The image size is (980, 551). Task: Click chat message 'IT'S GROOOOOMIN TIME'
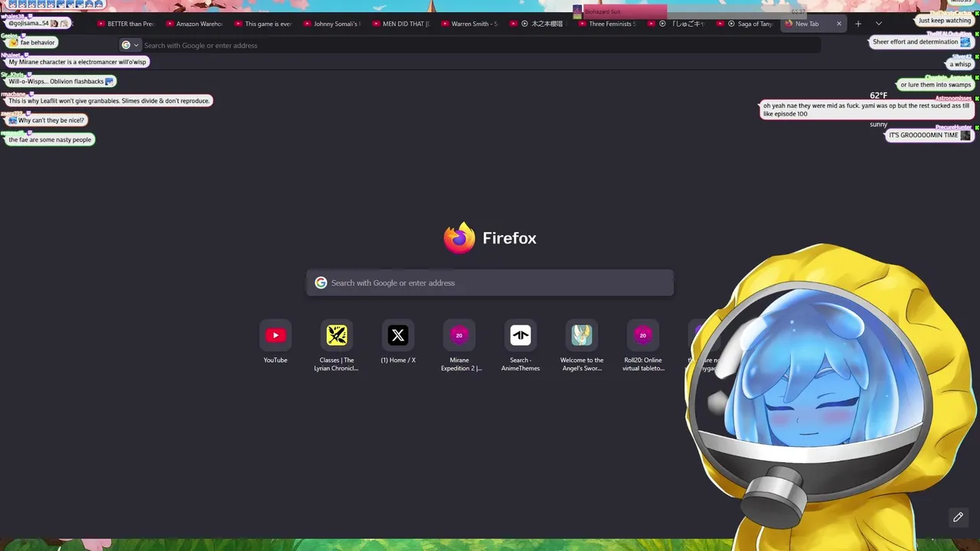click(x=929, y=135)
